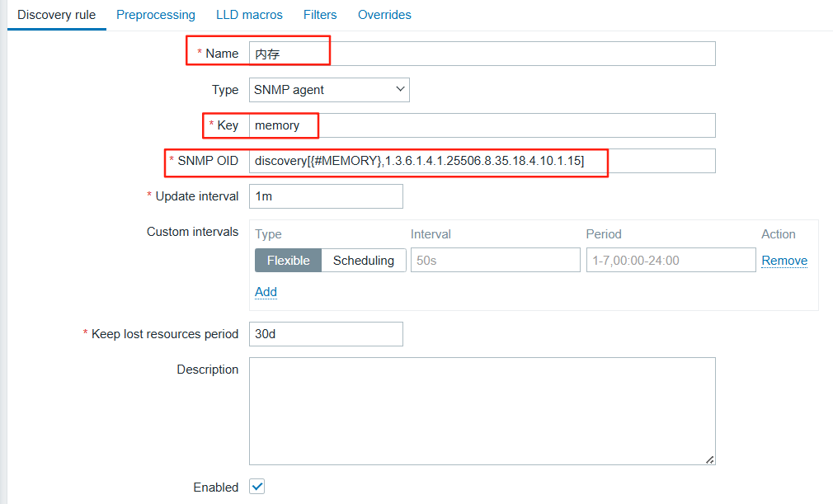The width and height of the screenshot is (833, 504).
Task: Add a new custom interval
Action: pyautogui.click(x=266, y=292)
